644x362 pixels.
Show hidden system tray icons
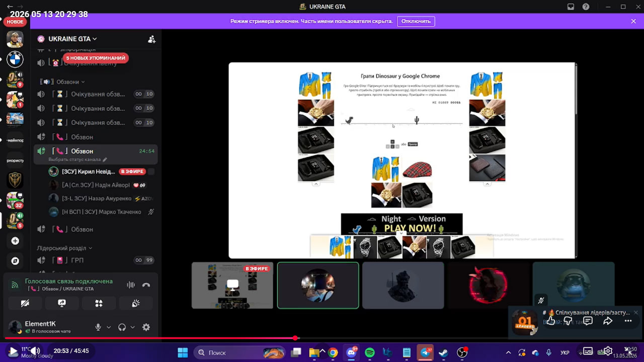pyautogui.click(x=508, y=353)
